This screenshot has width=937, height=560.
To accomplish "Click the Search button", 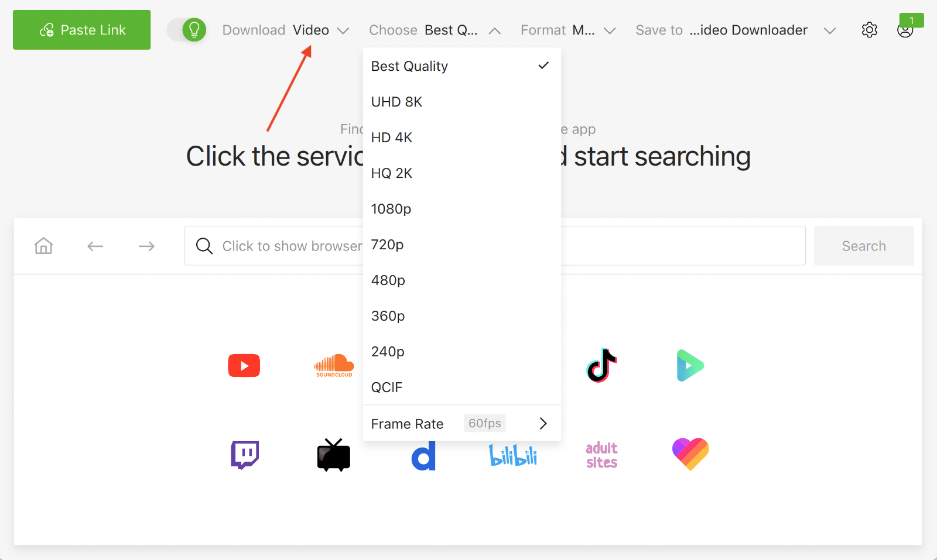I will [864, 246].
